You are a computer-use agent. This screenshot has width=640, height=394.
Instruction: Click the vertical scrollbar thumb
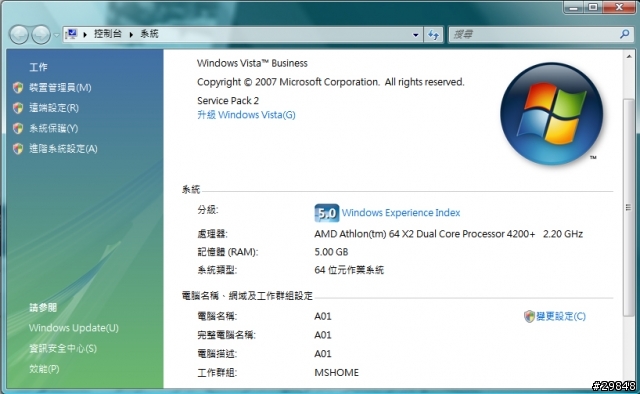click(x=629, y=207)
